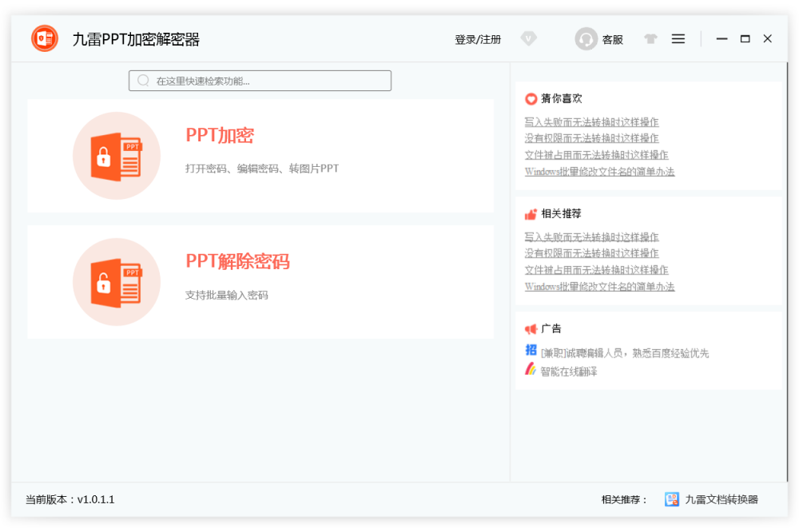The image size is (799, 532).
Task: Open the PPT加密 heading
Action: pos(220,135)
